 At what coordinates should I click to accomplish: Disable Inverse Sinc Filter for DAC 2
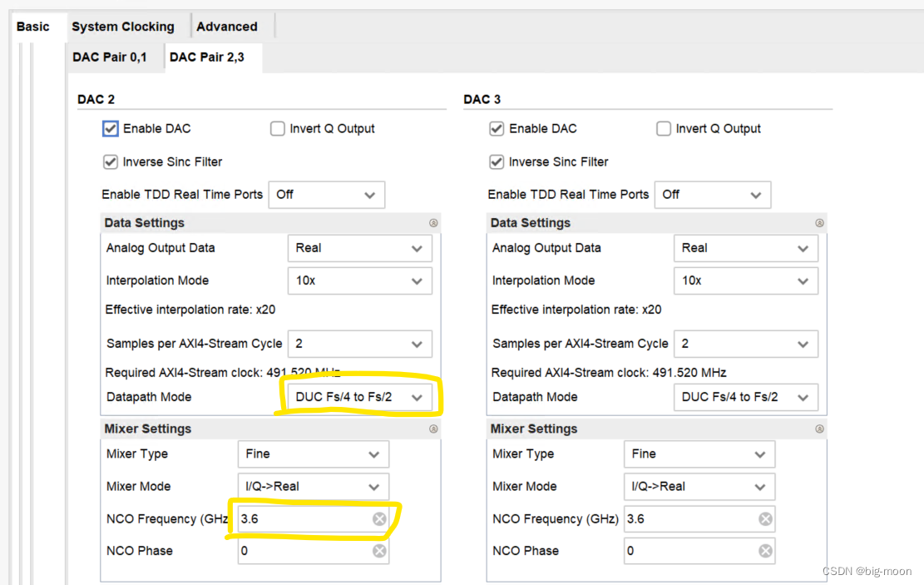point(111,161)
